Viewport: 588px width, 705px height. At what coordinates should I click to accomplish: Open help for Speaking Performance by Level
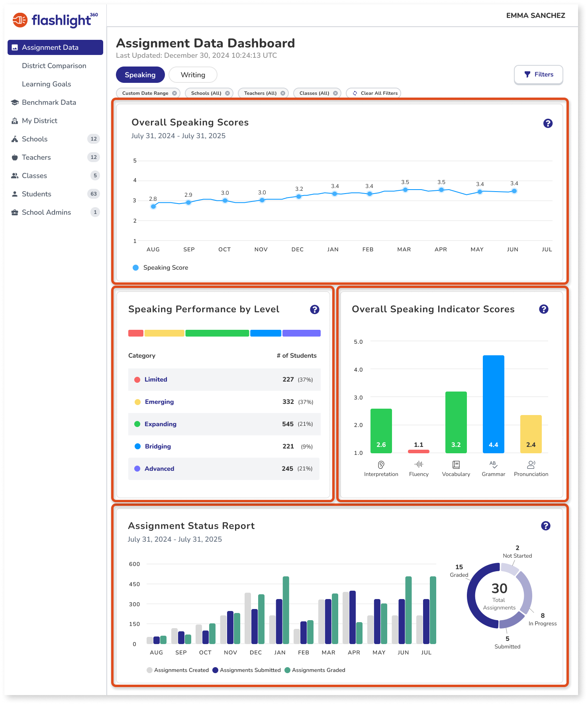tap(315, 309)
